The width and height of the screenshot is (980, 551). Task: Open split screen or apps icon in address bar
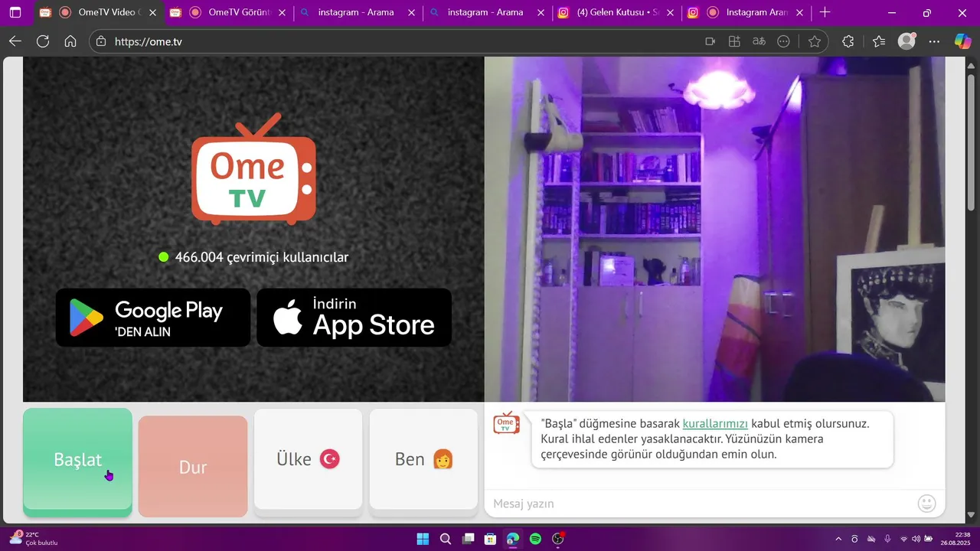point(734,41)
